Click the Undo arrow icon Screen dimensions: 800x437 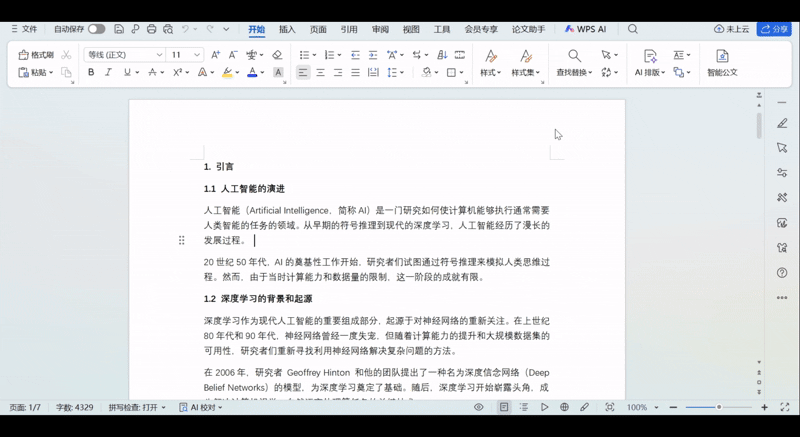(x=186, y=29)
